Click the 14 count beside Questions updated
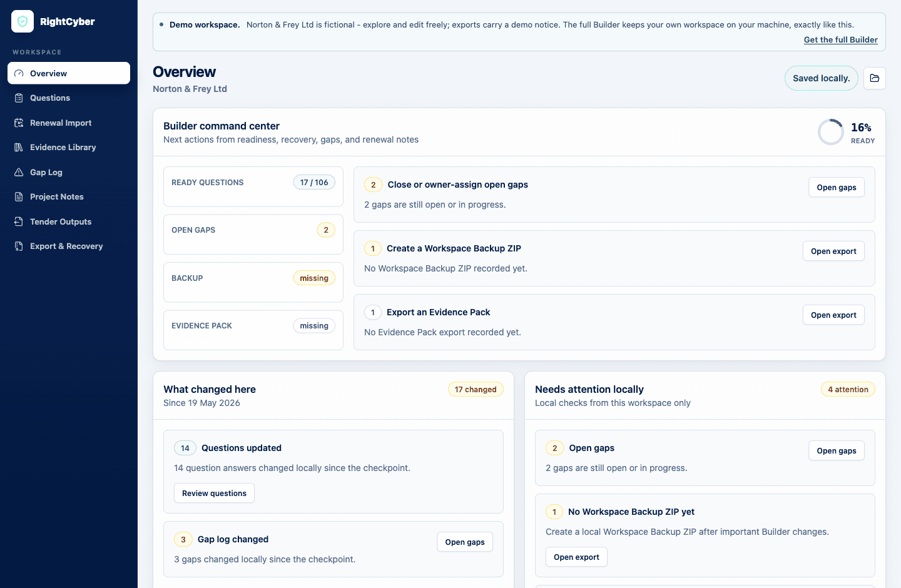Screen dimensions: 901x588 (185, 449)
